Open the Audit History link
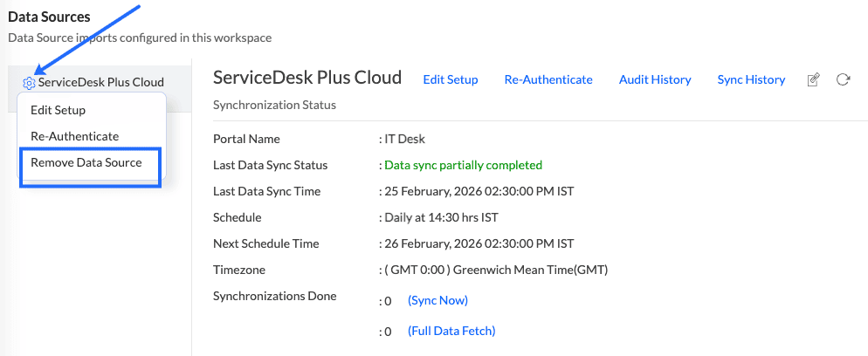 point(655,79)
